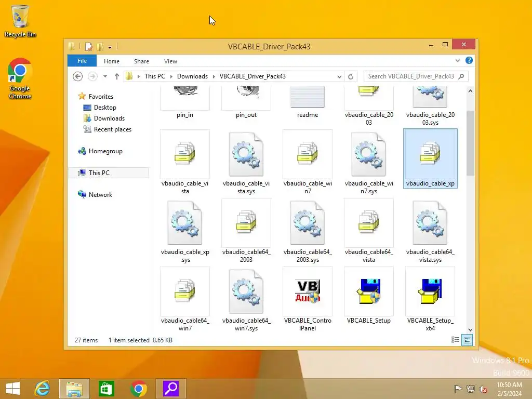Select the pin_out image file

pyautogui.click(x=246, y=102)
